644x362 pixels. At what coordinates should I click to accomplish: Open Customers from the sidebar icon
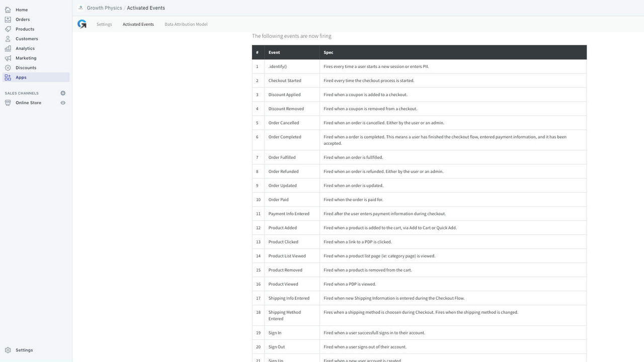click(x=7, y=39)
